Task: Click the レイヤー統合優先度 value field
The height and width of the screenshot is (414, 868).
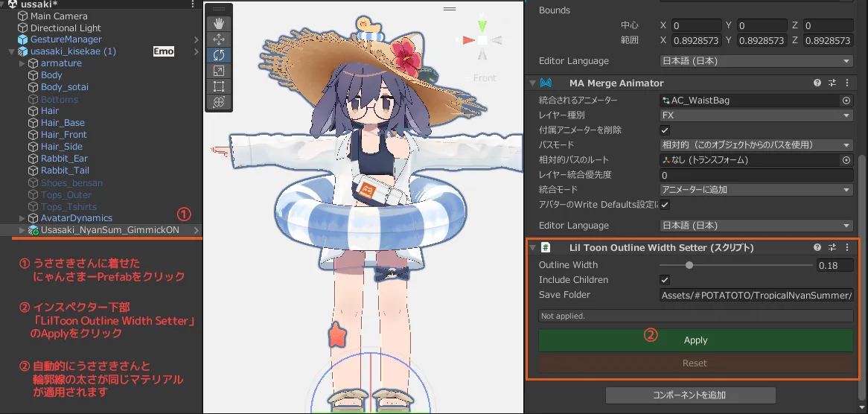Action: 756,175
